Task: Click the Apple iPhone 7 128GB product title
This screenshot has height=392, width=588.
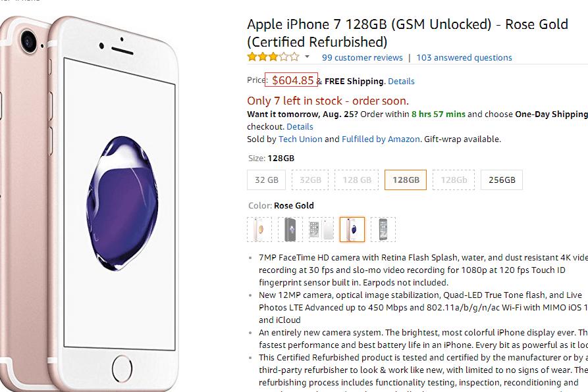Action: 407,33
